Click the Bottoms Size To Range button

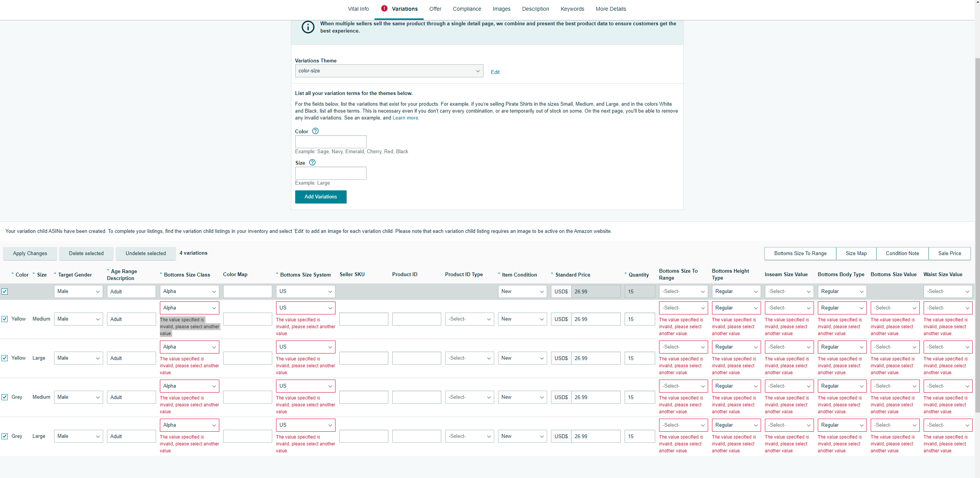pyautogui.click(x=800, y=254)
